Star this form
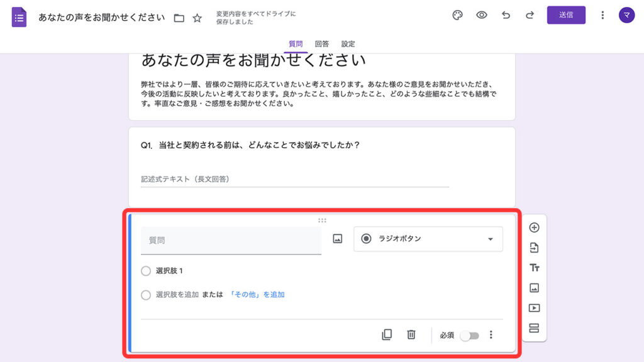This screenshot has height=362, width=644. pos(197,18)
